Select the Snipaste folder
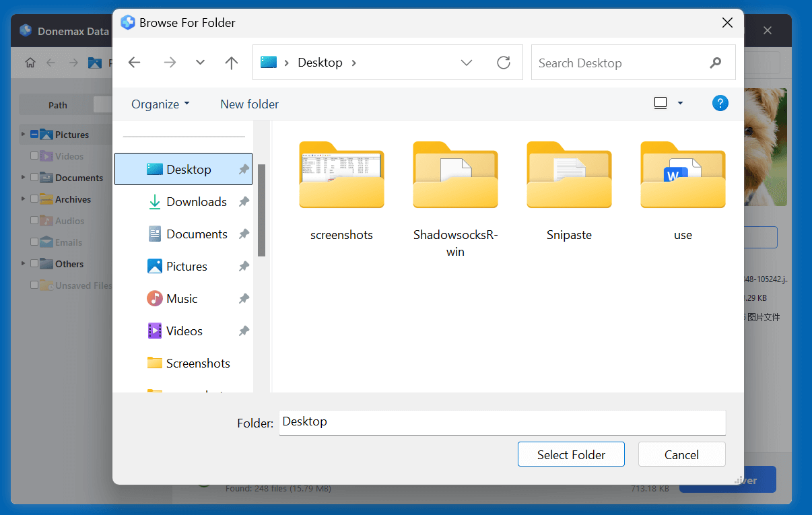812x515 pixels. click(x=569, y=176)
